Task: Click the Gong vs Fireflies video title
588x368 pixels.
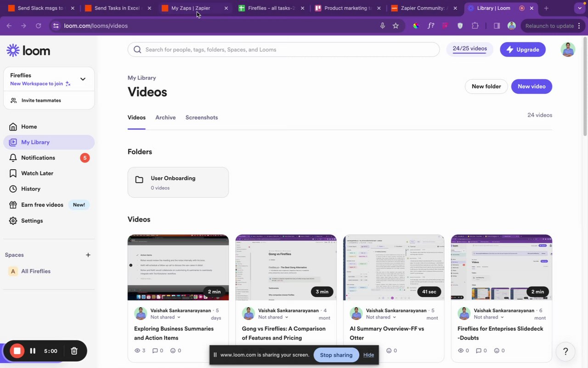Action: click(284, 333)
